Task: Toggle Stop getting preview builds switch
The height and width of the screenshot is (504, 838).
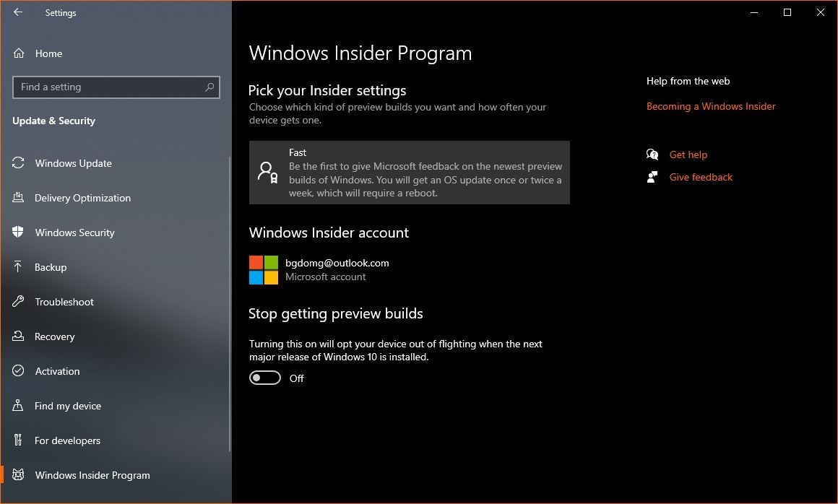Action: [265, 378]
